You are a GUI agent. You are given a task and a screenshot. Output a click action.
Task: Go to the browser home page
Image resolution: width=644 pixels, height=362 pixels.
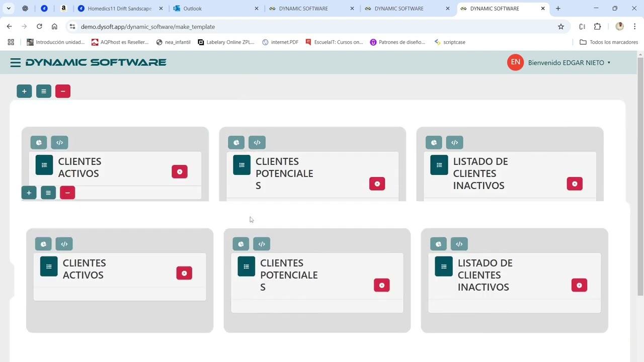54,27
